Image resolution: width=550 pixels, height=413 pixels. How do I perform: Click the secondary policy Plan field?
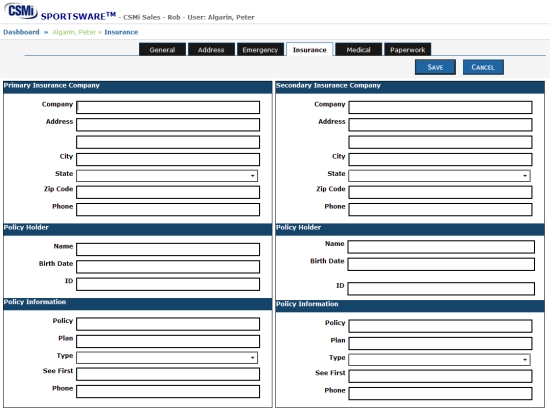[x=440, y=343]
